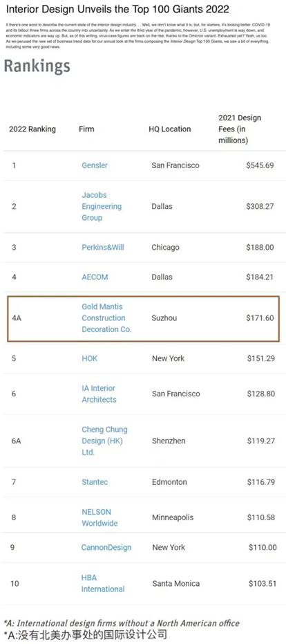The image size is (286, 644).
Task: Open Gold Mantis Construction Decoration Co. link
Action: (106, 318)
